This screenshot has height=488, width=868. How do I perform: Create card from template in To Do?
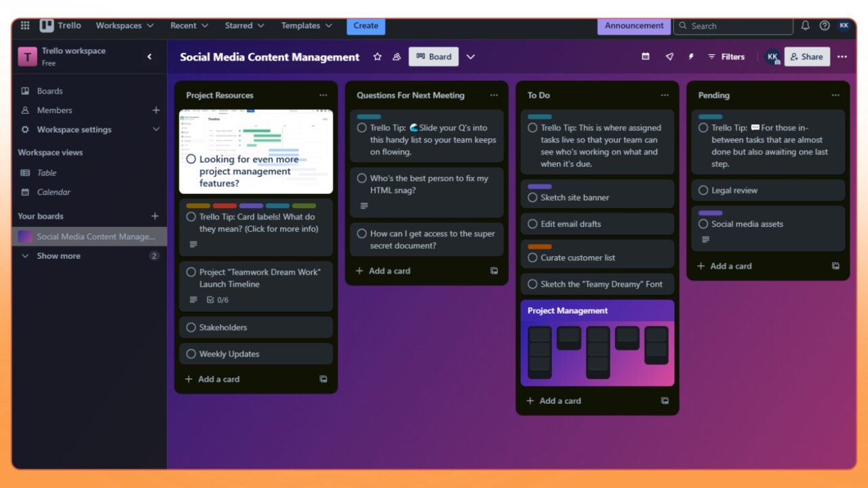pyautogui.click(x=665, y=401)
